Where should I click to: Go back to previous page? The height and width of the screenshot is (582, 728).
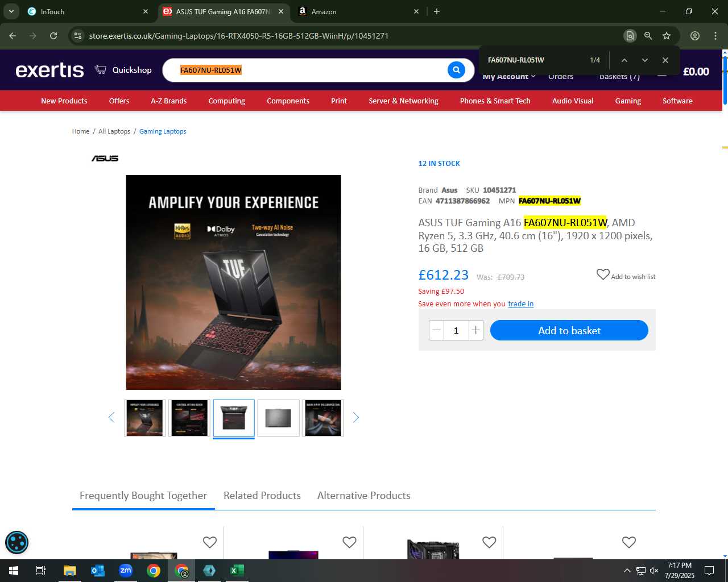point(13,36)
